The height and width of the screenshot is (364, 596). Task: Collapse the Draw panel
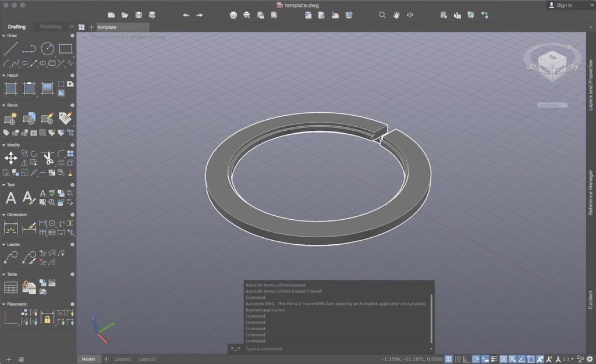coord(4,35)
